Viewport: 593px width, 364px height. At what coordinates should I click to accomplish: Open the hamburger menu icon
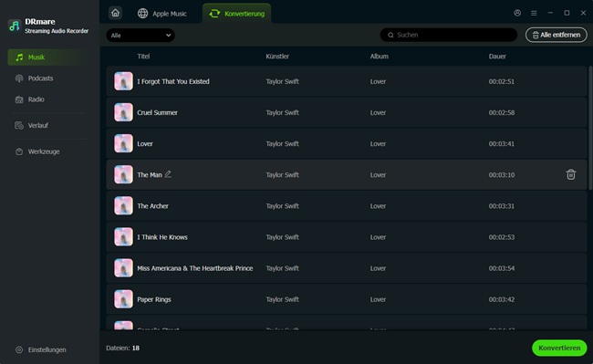(534, 13)
